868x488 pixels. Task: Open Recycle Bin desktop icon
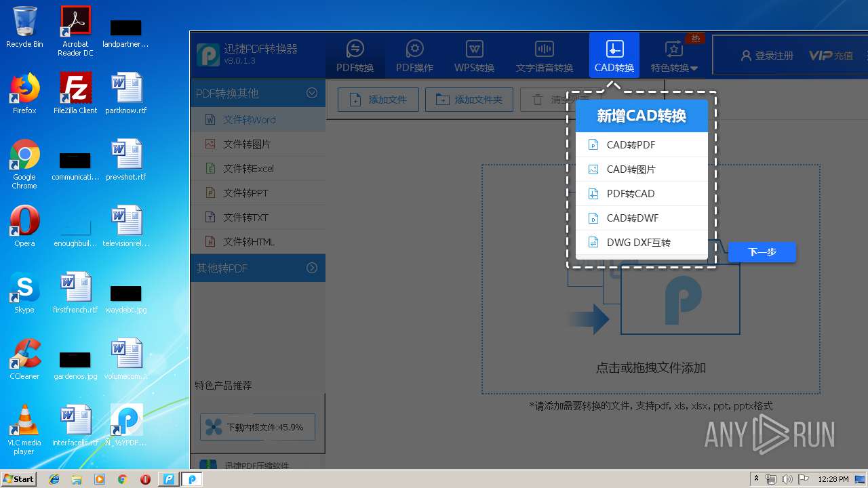coord(24,28)
